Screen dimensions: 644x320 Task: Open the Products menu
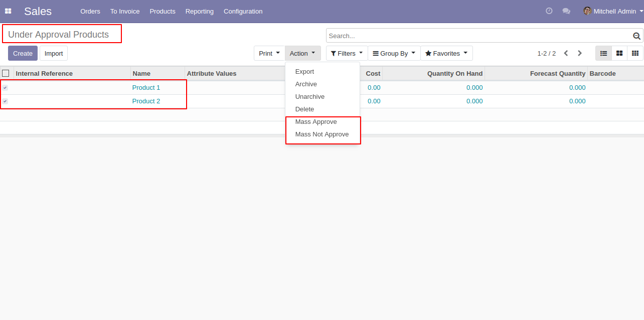pyautogui.click(x=163, y=11)
